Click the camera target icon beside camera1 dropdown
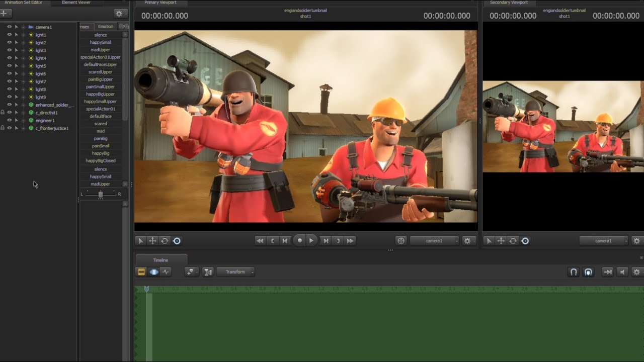This screenshot has height=362, width=644. [x=401, y=241]
